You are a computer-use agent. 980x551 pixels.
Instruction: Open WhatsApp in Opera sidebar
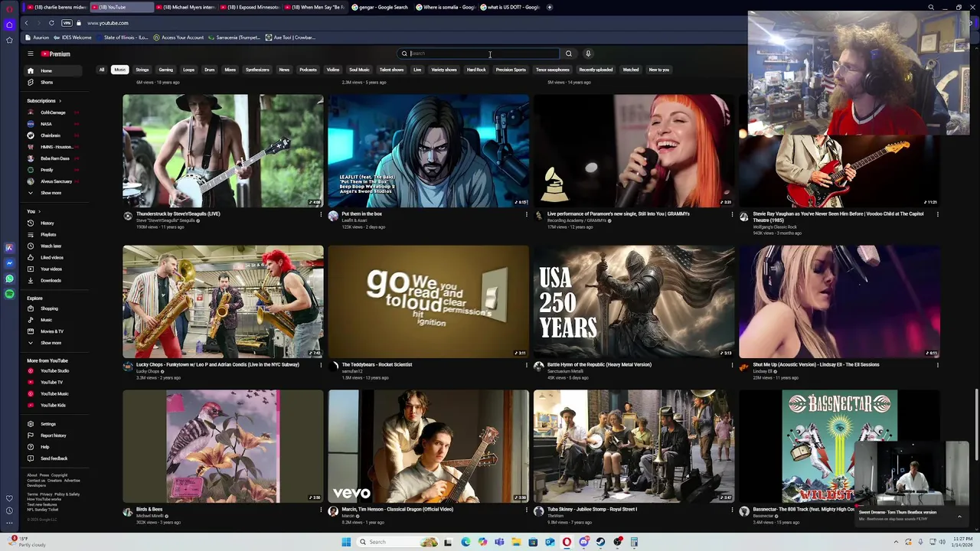click(x=9, y=279)
